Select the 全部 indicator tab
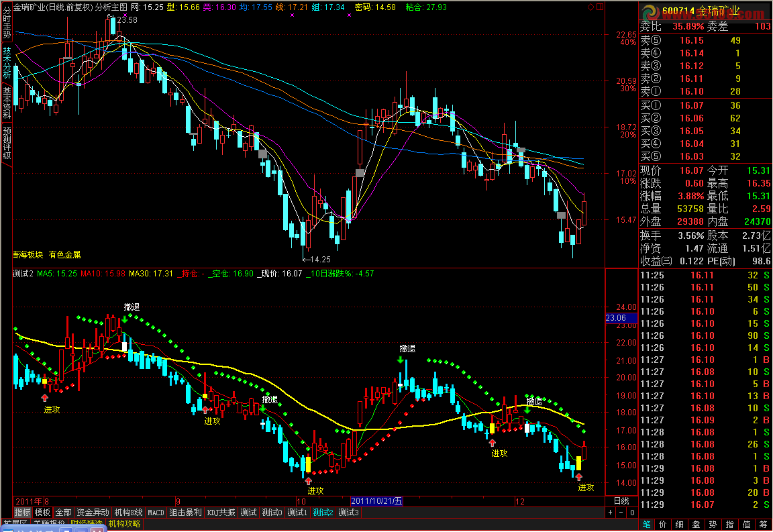The height and width of the screenshot is (532, 773). pos(63,513)
